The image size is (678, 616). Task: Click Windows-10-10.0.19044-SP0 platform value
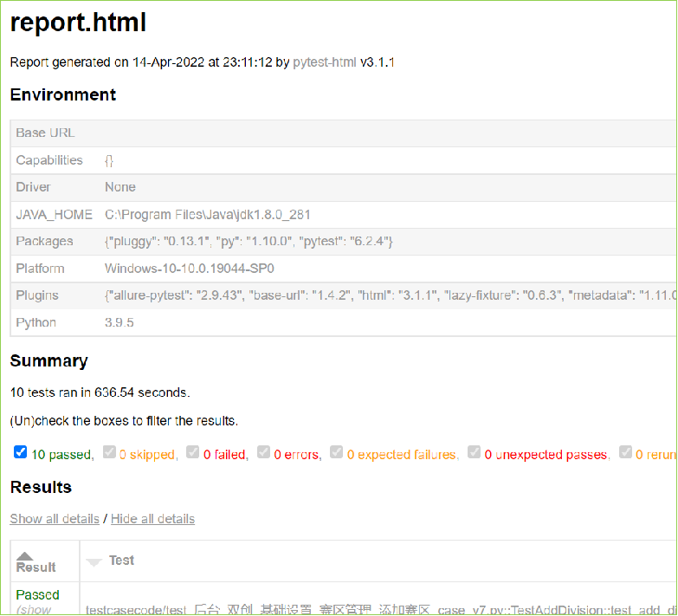click(190, 269)
